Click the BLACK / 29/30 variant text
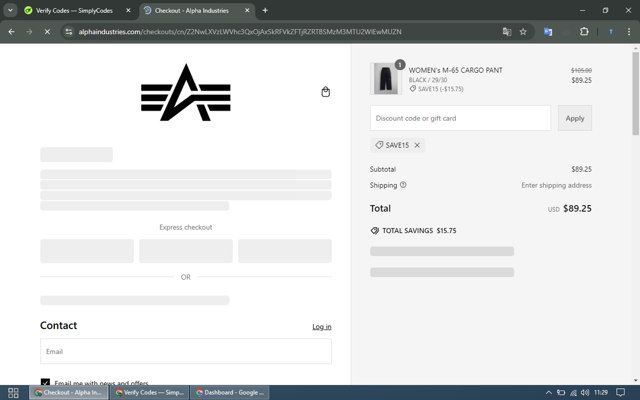 428,80
